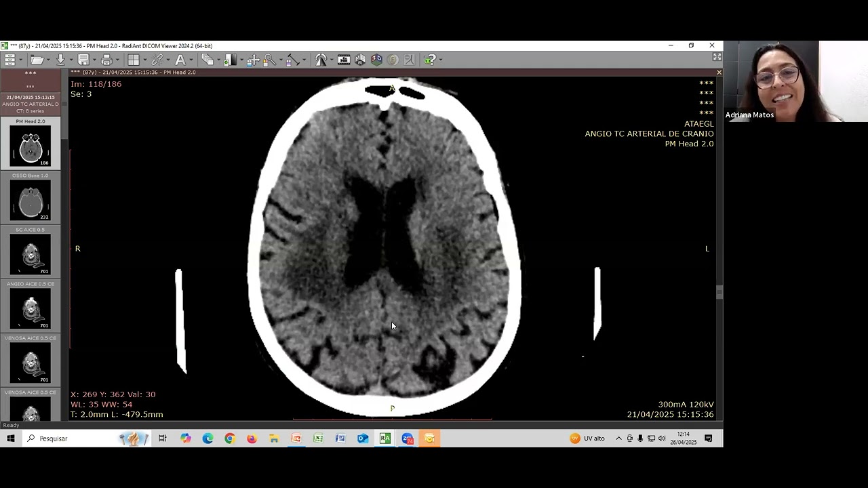The height and width of the screenshot is (488, 868).
Task: Open File Explorer from the taskbar
Action: pos(274,439)
